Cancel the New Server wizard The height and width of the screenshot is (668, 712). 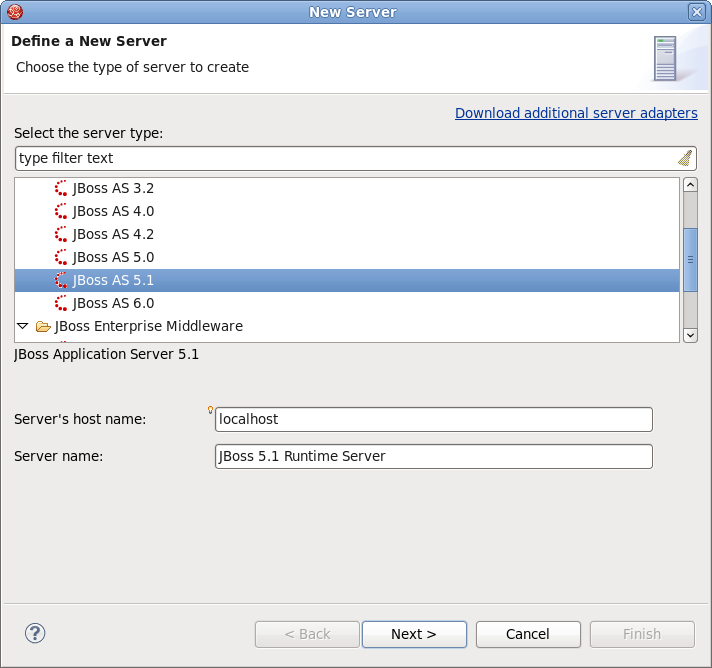click(527, 634)
